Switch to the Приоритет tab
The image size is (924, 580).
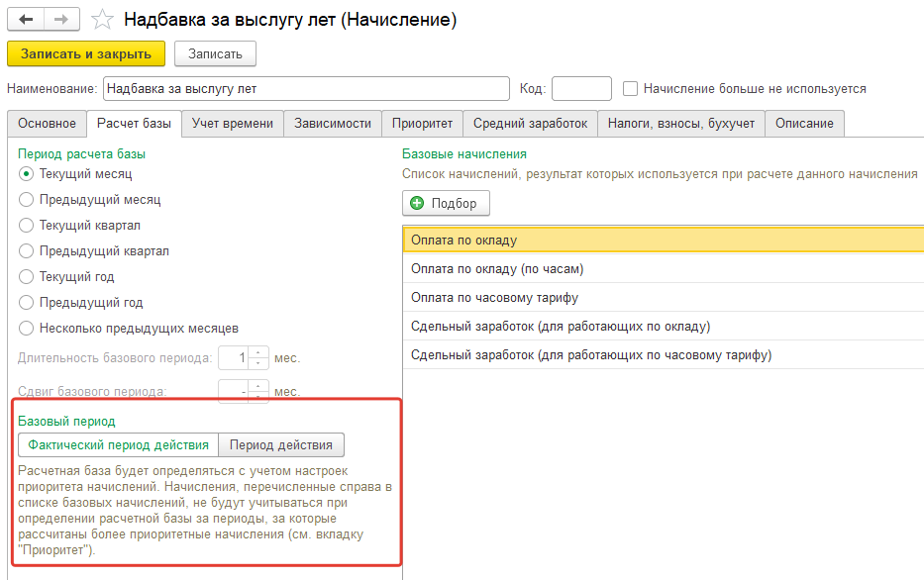[x=422, y=124]
